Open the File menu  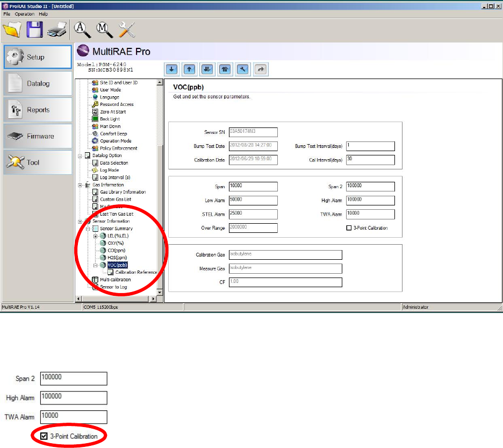(7, 14)
